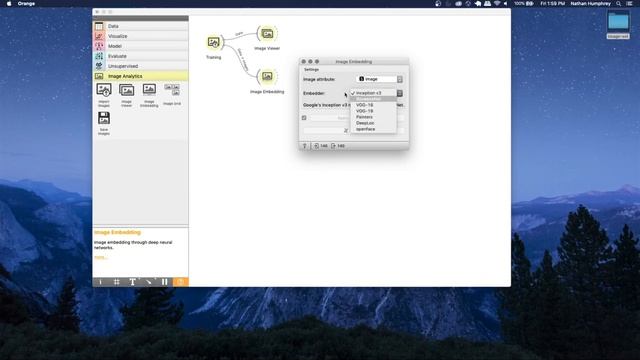The width and height of the screenshot is (640, 360).
Task: Click the Image Embedding description title
Action: click(118, 232)
